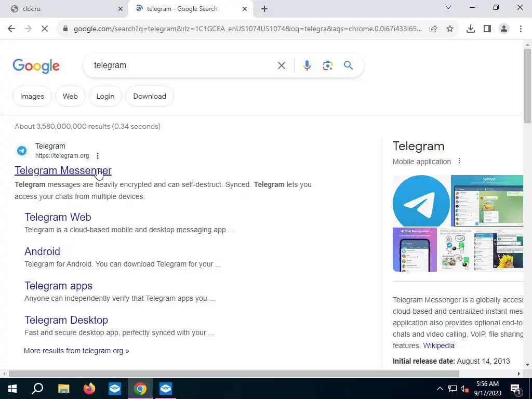Switch to the clck.ru tab
Image resolution: width=532 pixels, height=399 pixels.
(x=64, y=9)
